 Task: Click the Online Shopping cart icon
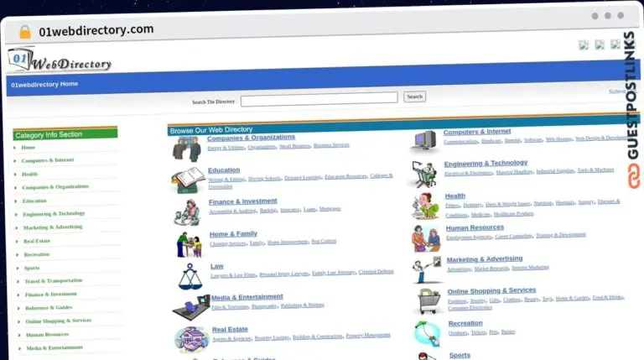(x=428, y=300)
